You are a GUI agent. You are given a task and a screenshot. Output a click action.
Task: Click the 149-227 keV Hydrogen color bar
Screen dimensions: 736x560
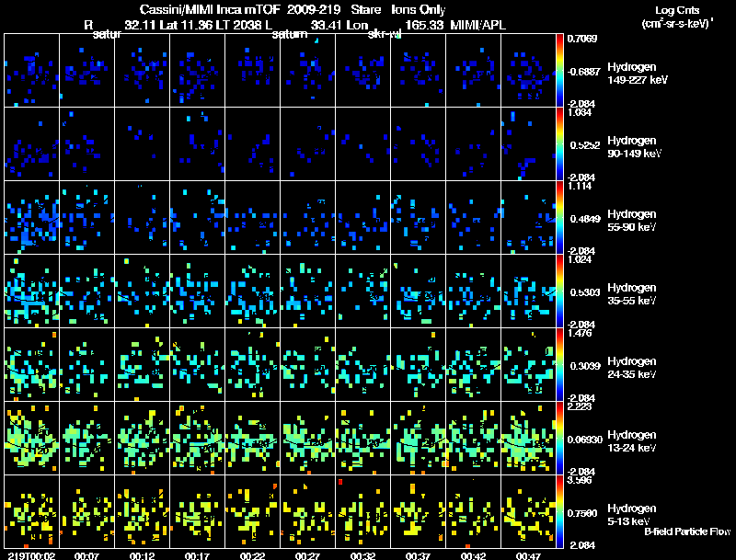point(561,70)
